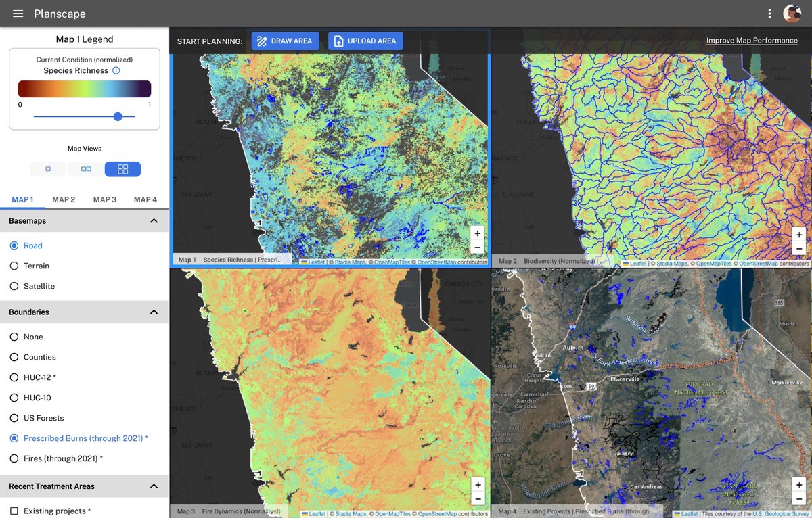Switch to the MAP 2 tab
This screenshot has height=518, width=812.
tap(64, 199)
